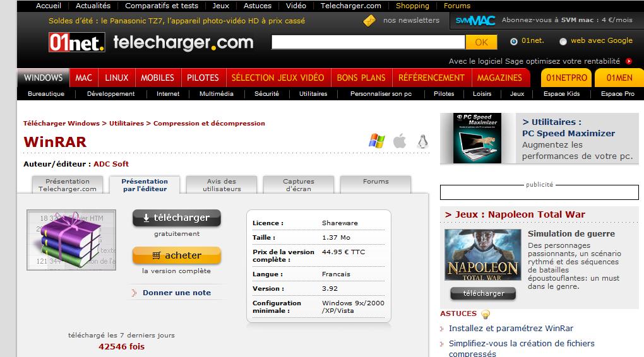644x357 pixels.
Task: Open Bureautique subcategory
Action: tap(46, 93)
